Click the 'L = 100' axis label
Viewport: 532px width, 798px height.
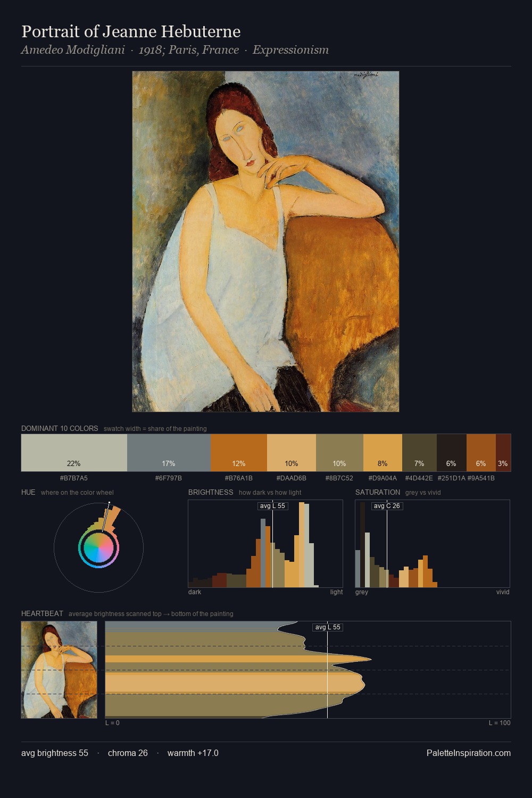500,722
